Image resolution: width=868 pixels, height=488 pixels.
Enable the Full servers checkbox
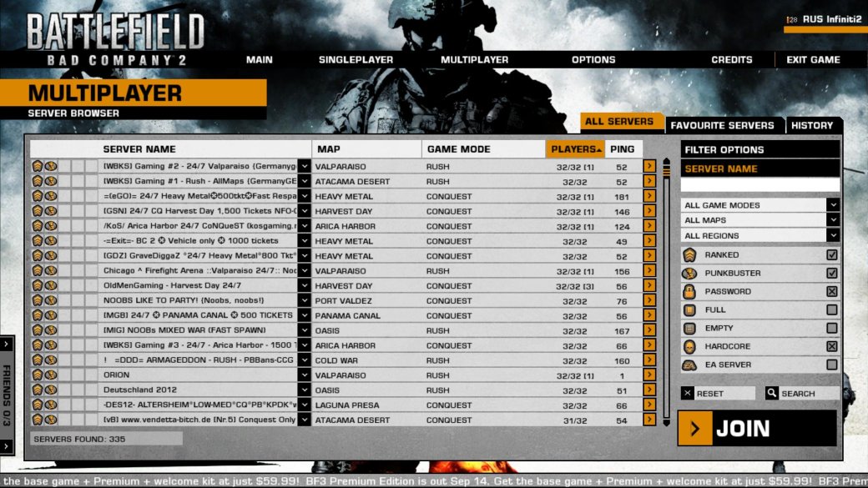[x=831, y=309]
